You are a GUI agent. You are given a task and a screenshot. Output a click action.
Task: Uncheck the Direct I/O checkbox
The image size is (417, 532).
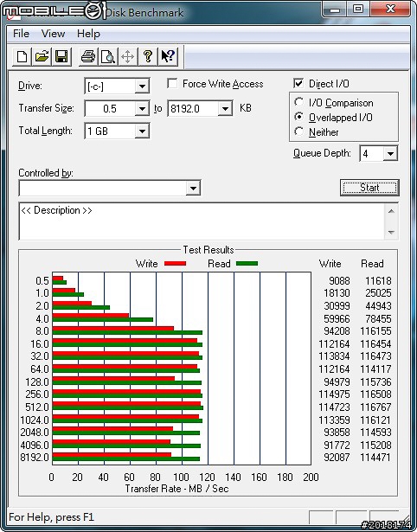pyautogui.click(x=298, y=83)
